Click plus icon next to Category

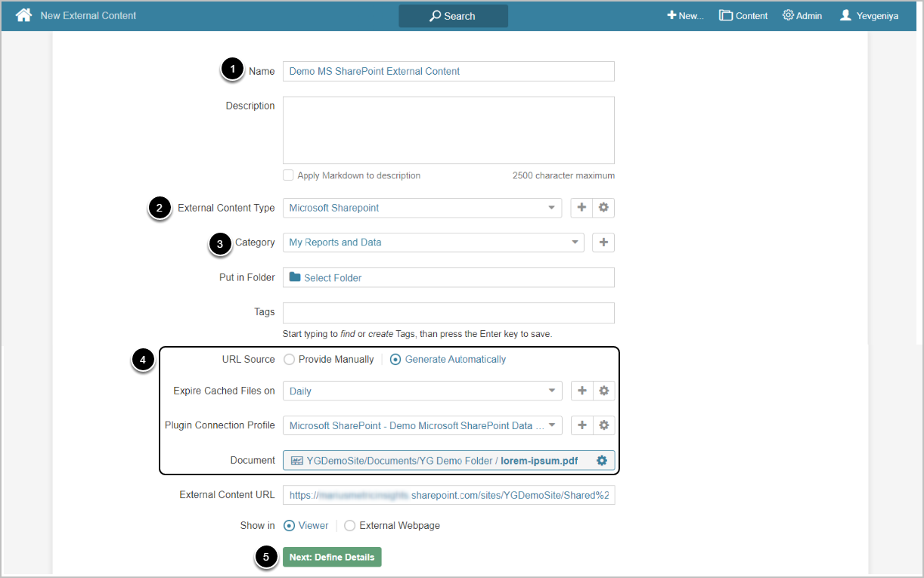pyautogui.click(x=603, y=243)
